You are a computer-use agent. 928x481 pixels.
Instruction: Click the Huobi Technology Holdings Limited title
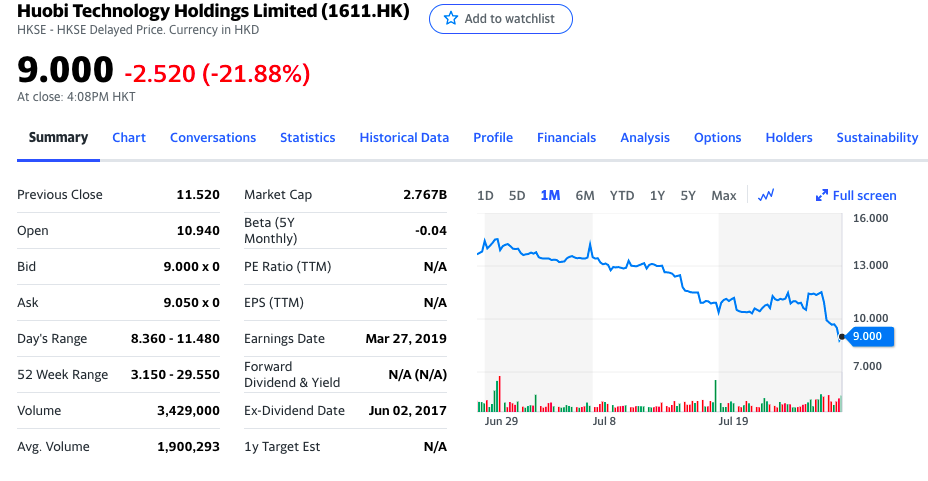213,11
